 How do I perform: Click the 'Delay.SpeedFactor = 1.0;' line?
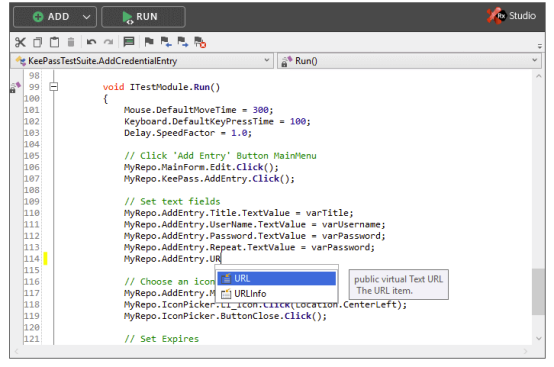[188, 133]
